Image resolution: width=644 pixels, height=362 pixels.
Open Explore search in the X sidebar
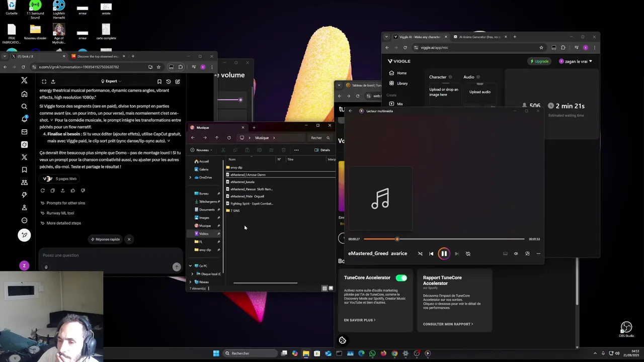pos(24,107)
